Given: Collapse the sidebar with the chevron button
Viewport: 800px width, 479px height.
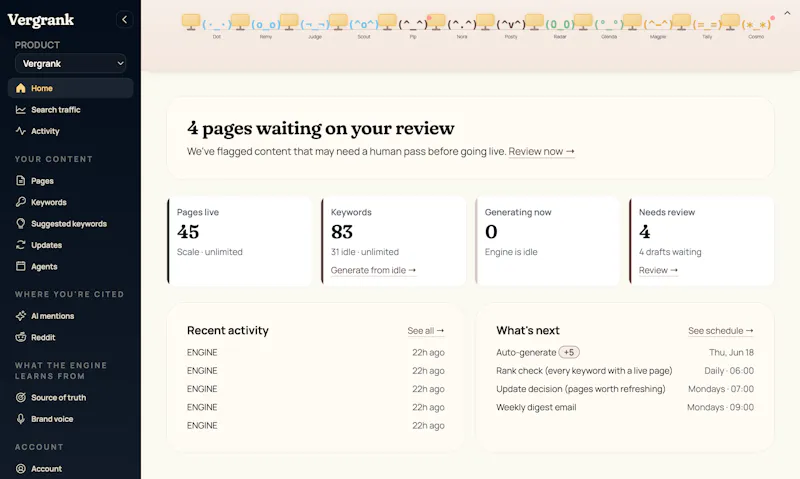Looking at the screenshot, I should pos(124,19).
